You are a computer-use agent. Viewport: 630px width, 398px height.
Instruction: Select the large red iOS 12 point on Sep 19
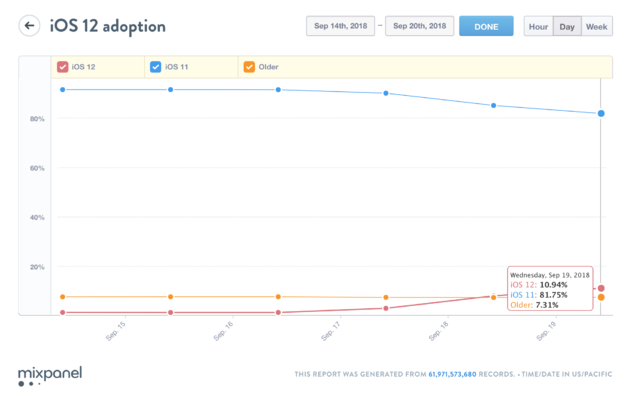[x=601, y=288]
